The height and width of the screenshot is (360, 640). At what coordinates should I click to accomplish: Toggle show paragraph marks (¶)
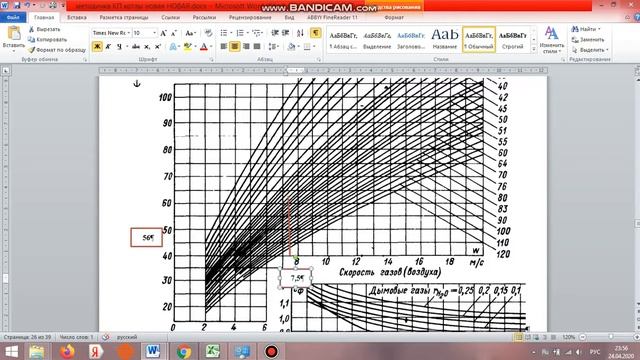tap(316, 33)
